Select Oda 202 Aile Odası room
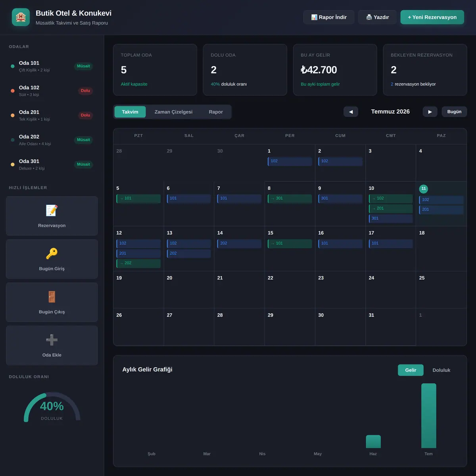This screenshot has width=476, height=476. 52,140
